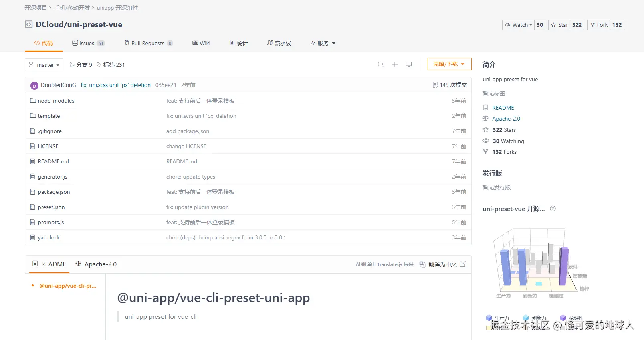Open the uniapp 开源组件 breadcrumb link

[117, 8]
